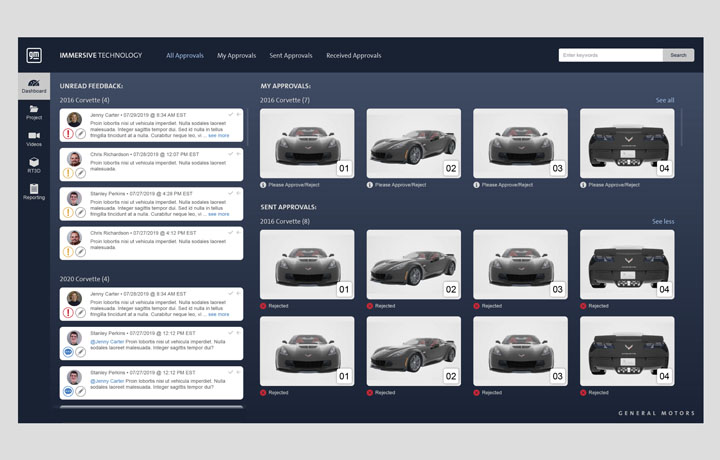
Task: Click checkmark on Chris Richardson 12:07 PM feedback
Action: pos(231,154)
